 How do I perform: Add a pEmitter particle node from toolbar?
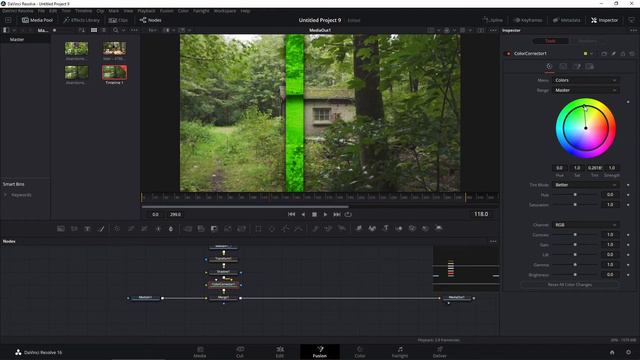click(315, 229)
